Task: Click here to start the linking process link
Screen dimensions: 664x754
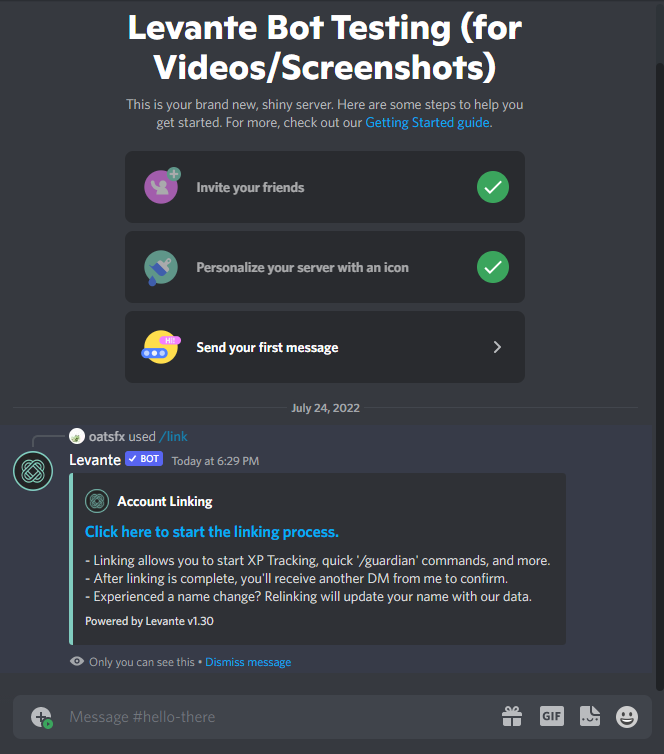Action: click(x=212, y=532)
